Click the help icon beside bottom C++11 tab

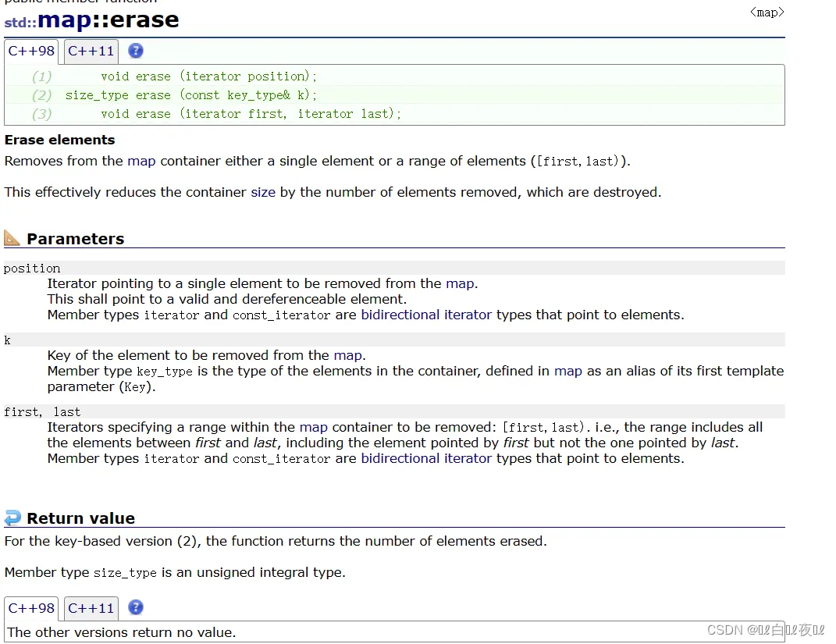tap(136, 607)
